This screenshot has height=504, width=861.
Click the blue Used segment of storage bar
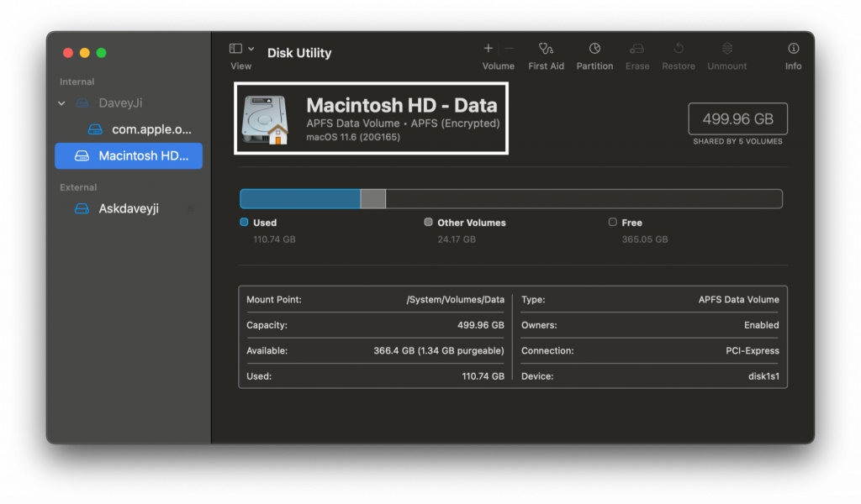[300, 198]
